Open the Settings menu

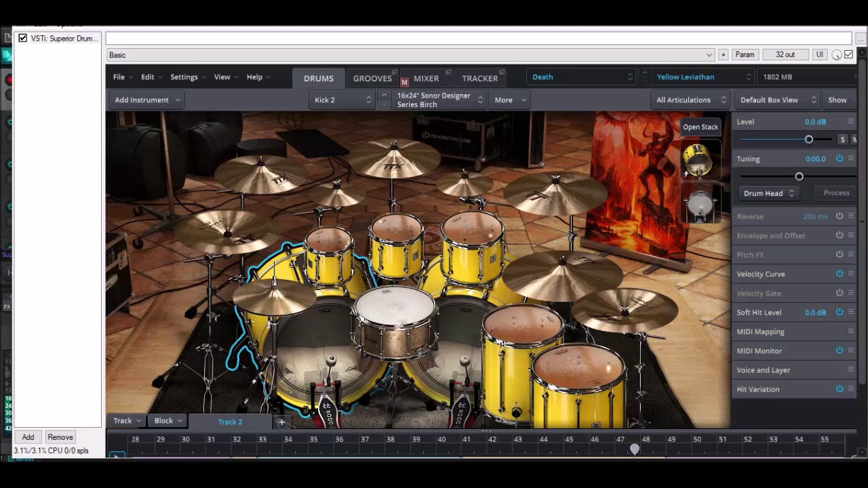click(188, 77)
